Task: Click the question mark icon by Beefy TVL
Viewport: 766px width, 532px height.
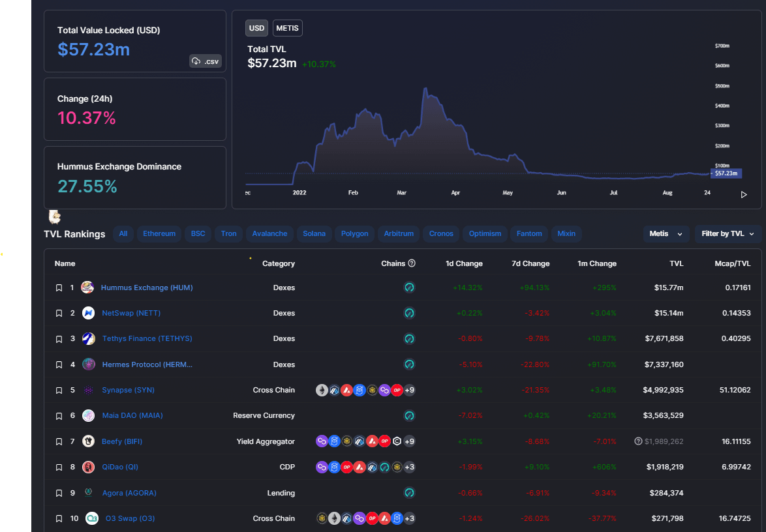Action: (x=638, y=441)
